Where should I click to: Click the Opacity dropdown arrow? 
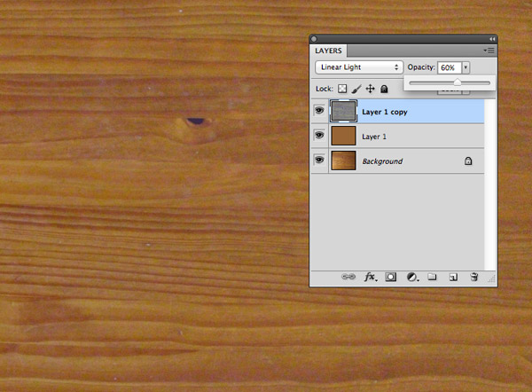(465, 67)
